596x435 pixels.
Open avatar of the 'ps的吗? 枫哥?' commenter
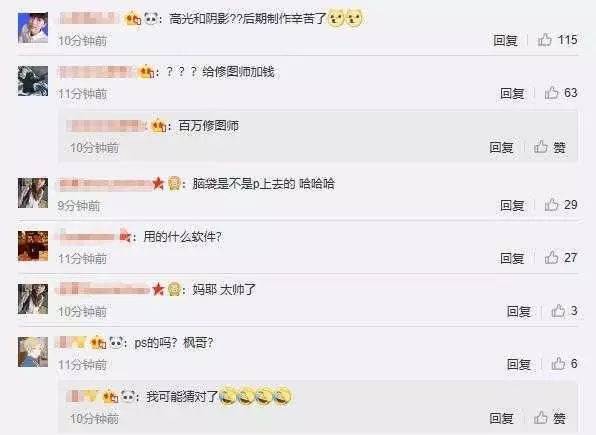[33, 352]
